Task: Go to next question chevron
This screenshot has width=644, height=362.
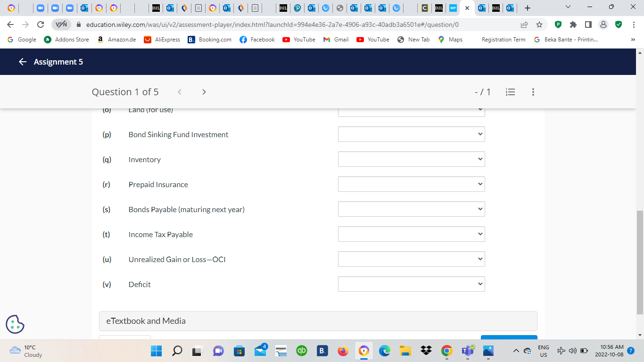Action: (x=204, y=92)
